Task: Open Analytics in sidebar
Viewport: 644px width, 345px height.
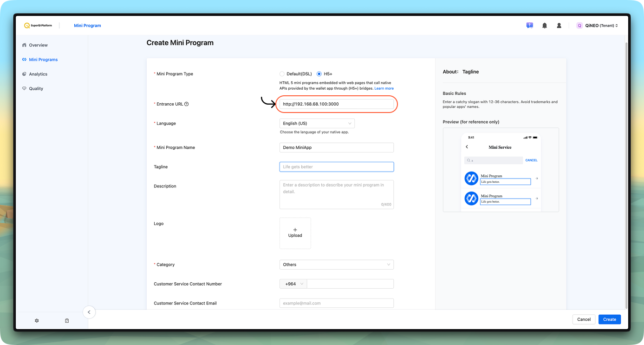Action: point(38,74)
